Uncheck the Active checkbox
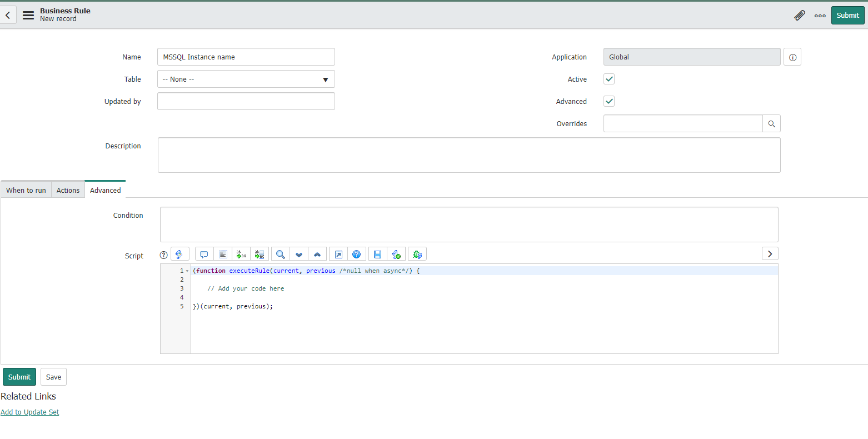868x439 pixels. coord(609,79)
